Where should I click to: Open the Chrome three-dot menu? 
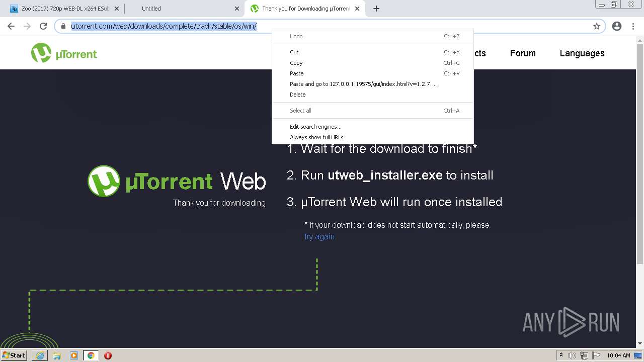tap(633, 26)
